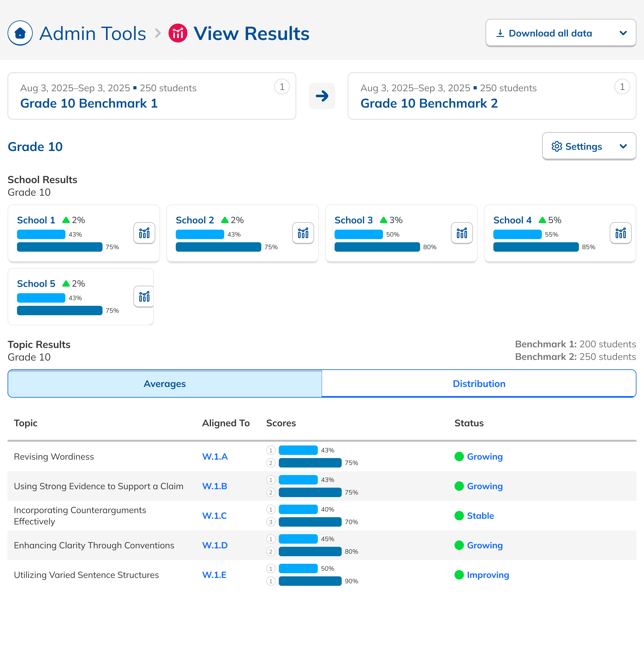Viewport: 644px width, 655px height.
Task: Switch to the Distribution tab
Action: (479, 384)
